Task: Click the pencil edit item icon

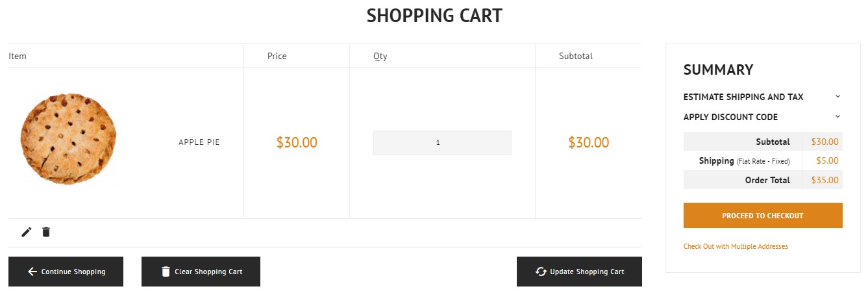Action: [27, 232]
